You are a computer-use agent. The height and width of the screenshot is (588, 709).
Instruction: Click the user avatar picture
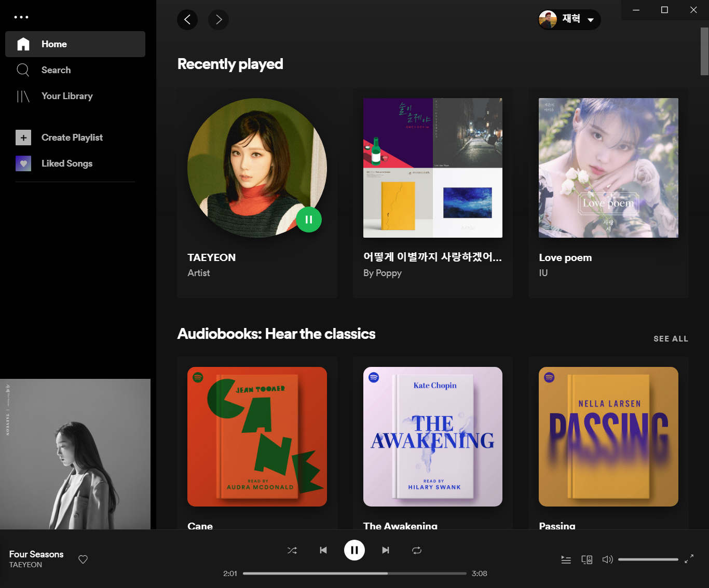tap(548, 20)
